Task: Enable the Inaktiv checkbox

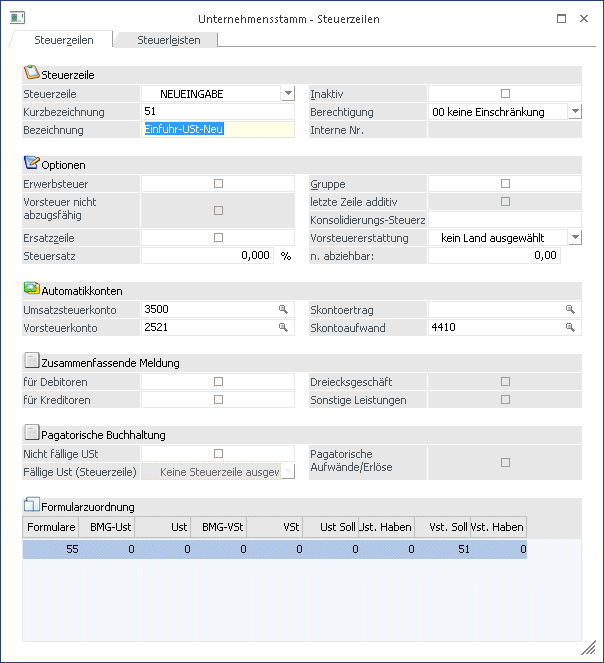Action: 505,93
